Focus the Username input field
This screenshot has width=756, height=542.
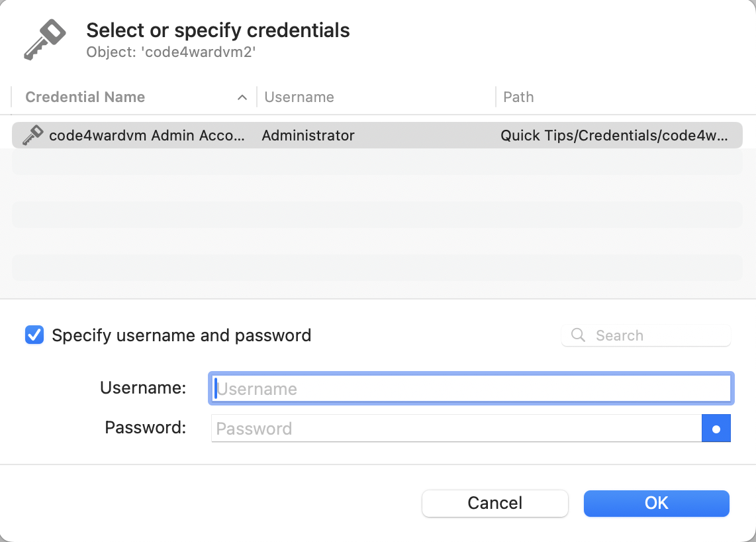point(471,388)
